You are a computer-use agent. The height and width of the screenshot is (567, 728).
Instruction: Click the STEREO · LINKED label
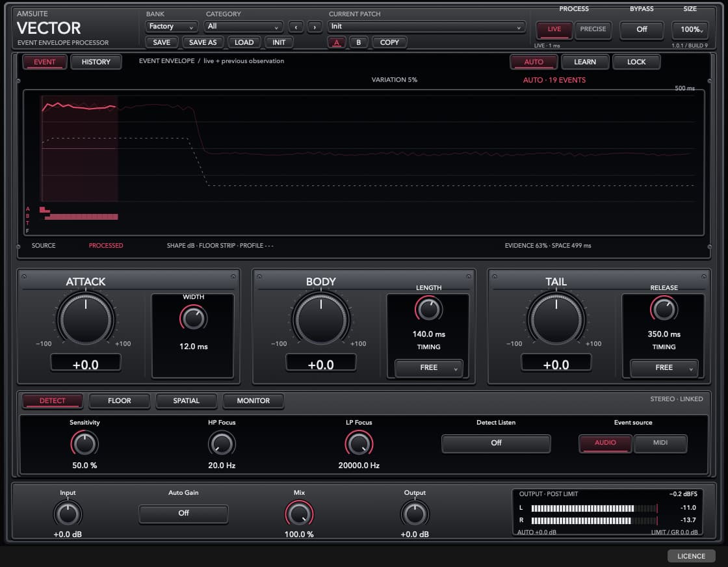coord(677,399)
